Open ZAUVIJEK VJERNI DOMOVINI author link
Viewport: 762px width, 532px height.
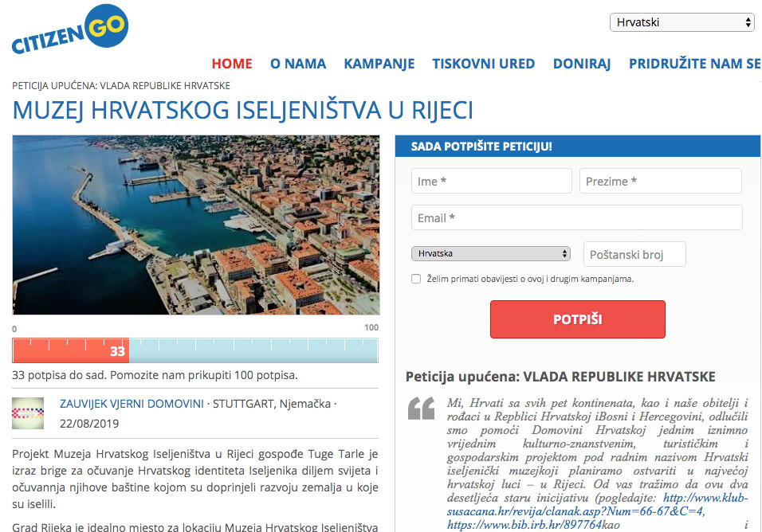[132, 404]
